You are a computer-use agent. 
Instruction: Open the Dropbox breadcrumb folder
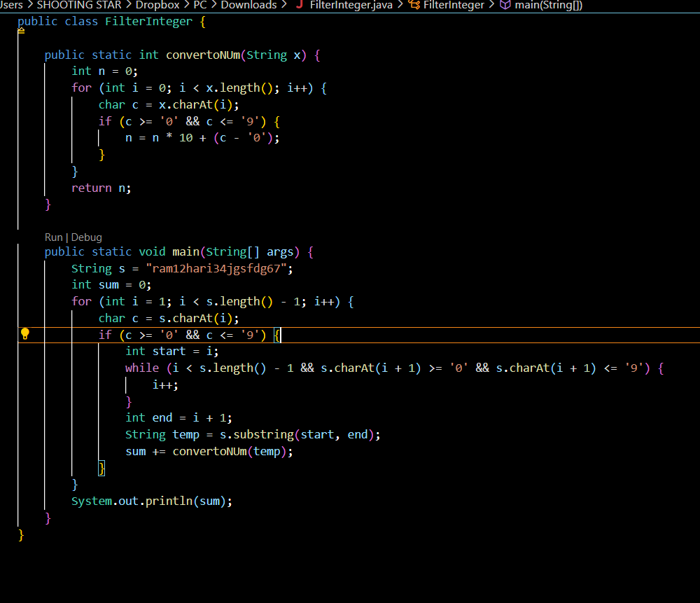pyautogui.click(x=157, y=5)
